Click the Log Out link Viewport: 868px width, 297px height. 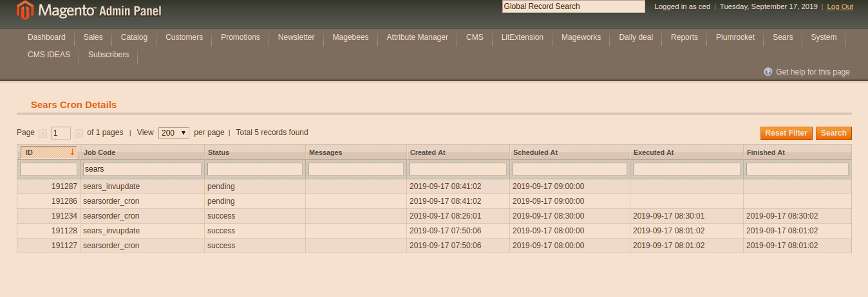pyautogui.click(x=840, y=6)
